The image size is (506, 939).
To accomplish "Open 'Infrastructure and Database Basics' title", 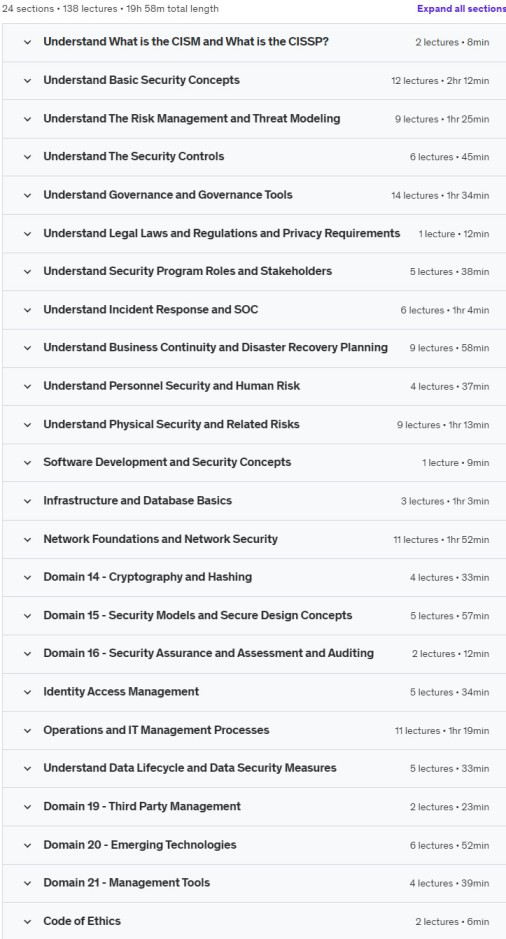I will (x=137, y=501).
